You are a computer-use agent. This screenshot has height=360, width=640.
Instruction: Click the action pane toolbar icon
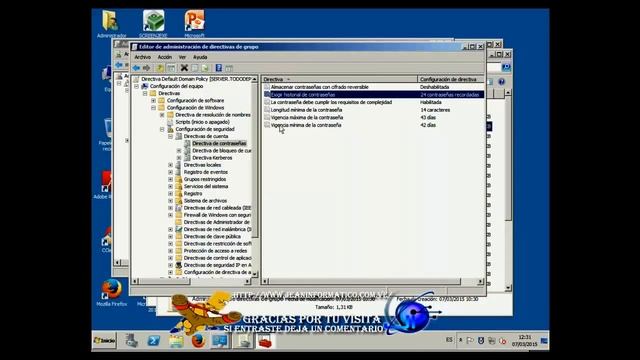(229, 68)
